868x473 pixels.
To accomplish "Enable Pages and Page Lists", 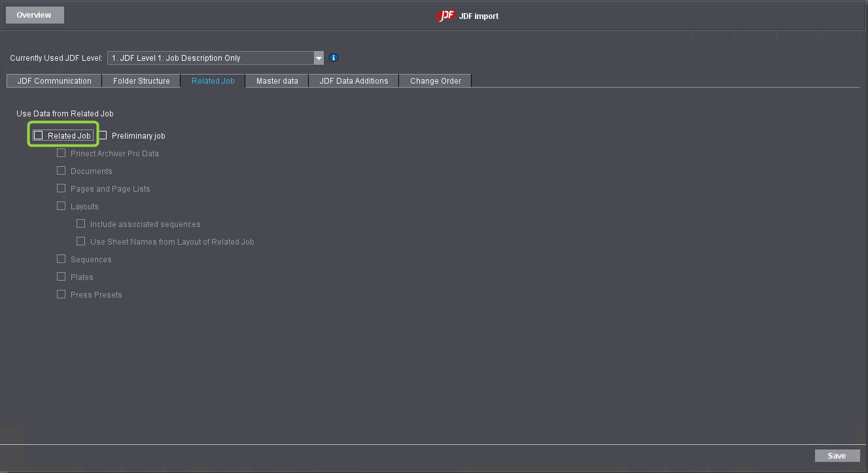I will 61,188.
